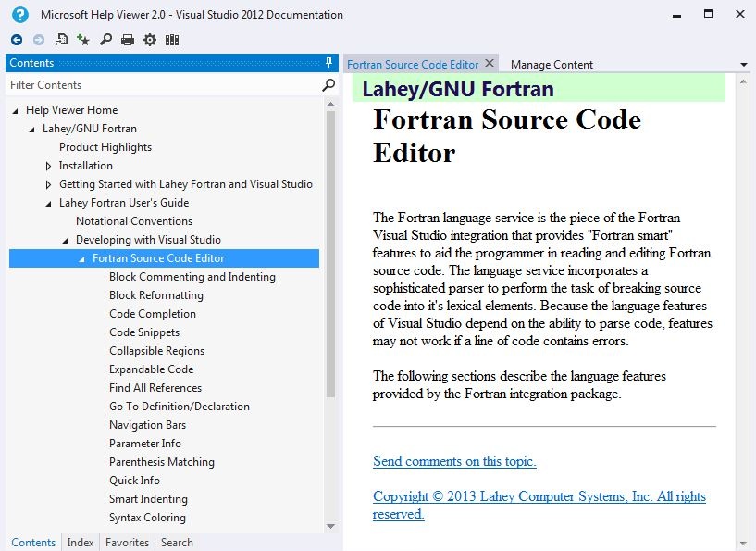Open Viewer Options gear icon
The image size is (756, 551).
[x=150, y=40]
